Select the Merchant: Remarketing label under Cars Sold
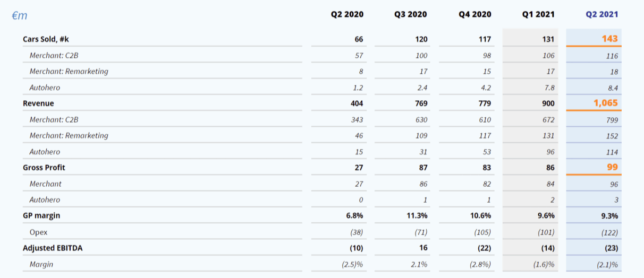Image resolution: width=644 pixels, height=278 pixels. click(69, 71)
